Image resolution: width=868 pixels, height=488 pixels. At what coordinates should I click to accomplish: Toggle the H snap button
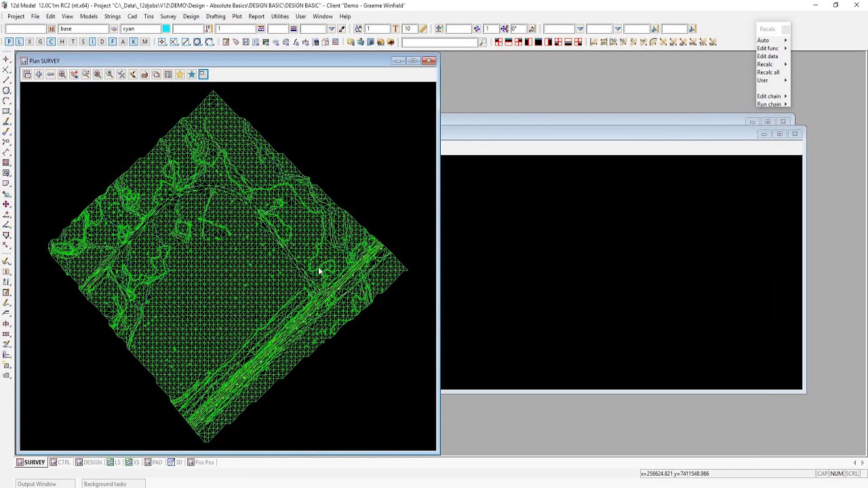pyautogui.click(x=62, y=42)
